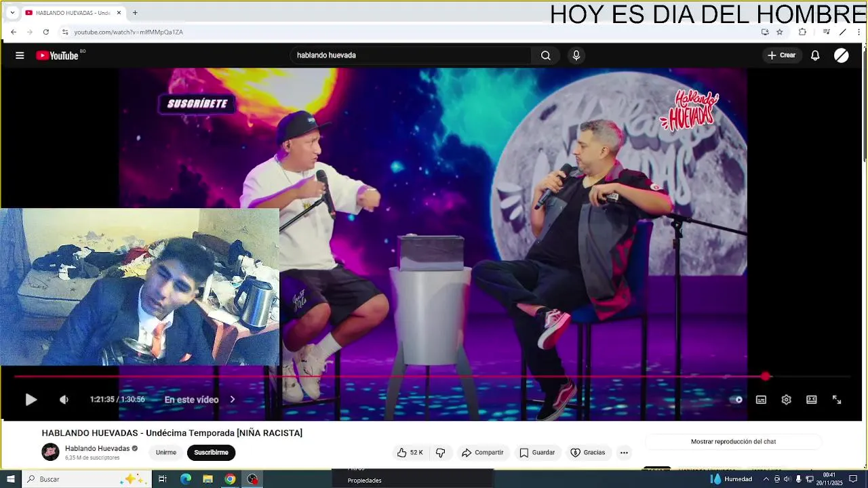Select the HABLANDO HUEVADAS browser tab
868x488 pixels.
tap(73, 13)
